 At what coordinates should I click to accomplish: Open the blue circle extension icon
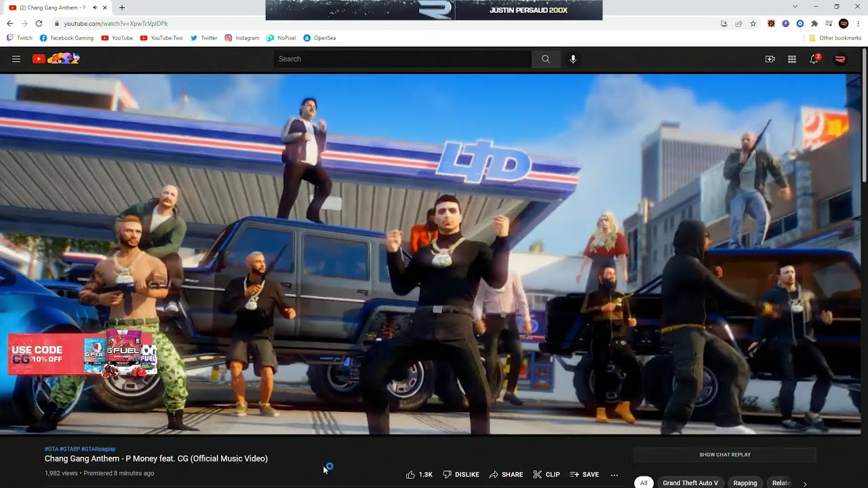[800, 23]
